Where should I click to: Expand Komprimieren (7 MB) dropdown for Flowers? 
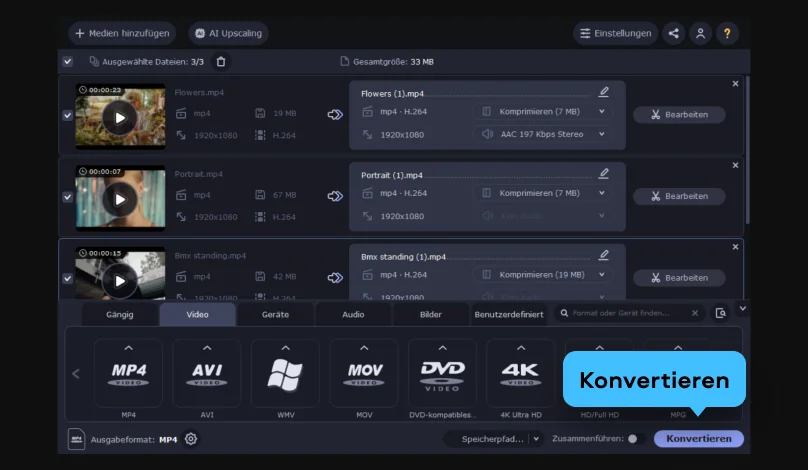click(x=543, y=111)
